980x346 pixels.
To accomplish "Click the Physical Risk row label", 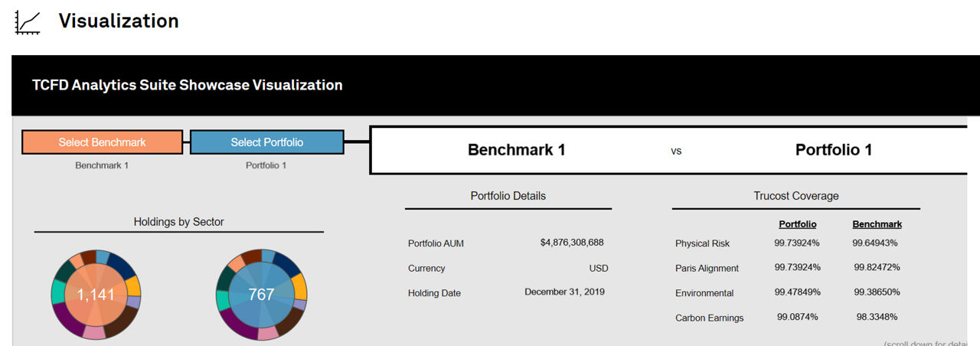I will (x=702, y=243).
